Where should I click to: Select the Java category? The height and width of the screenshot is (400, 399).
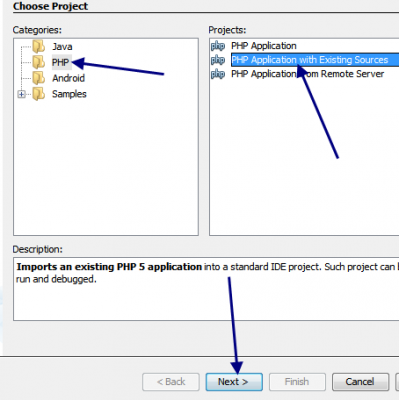click(62, 46)
